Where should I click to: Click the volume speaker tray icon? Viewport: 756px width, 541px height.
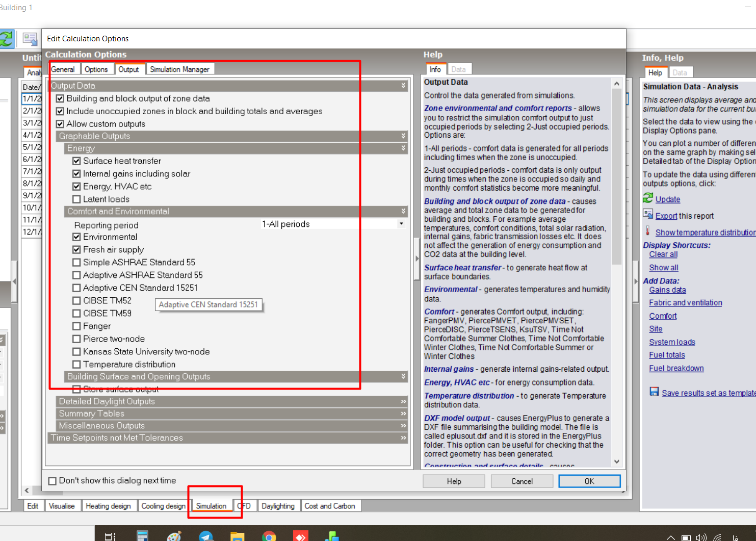coord(701,537)
